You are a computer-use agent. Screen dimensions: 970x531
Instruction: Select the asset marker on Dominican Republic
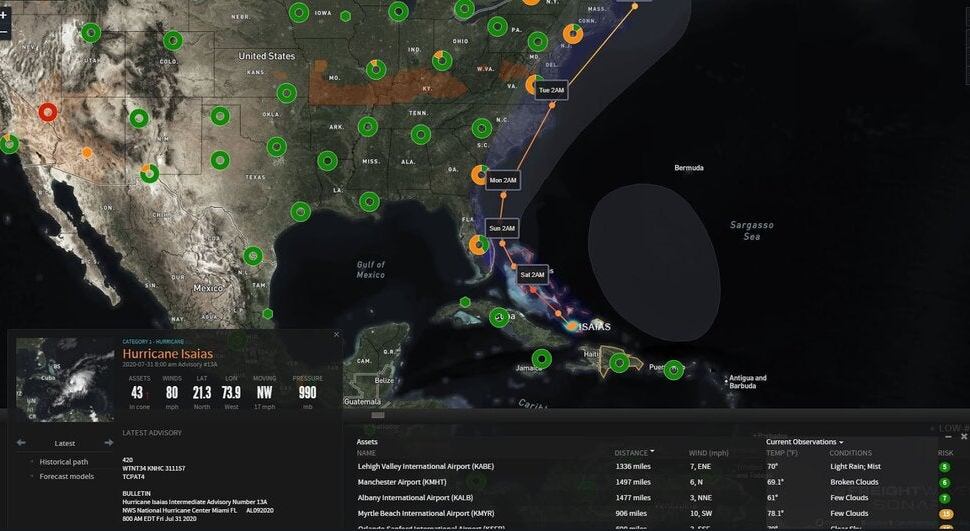619,363
